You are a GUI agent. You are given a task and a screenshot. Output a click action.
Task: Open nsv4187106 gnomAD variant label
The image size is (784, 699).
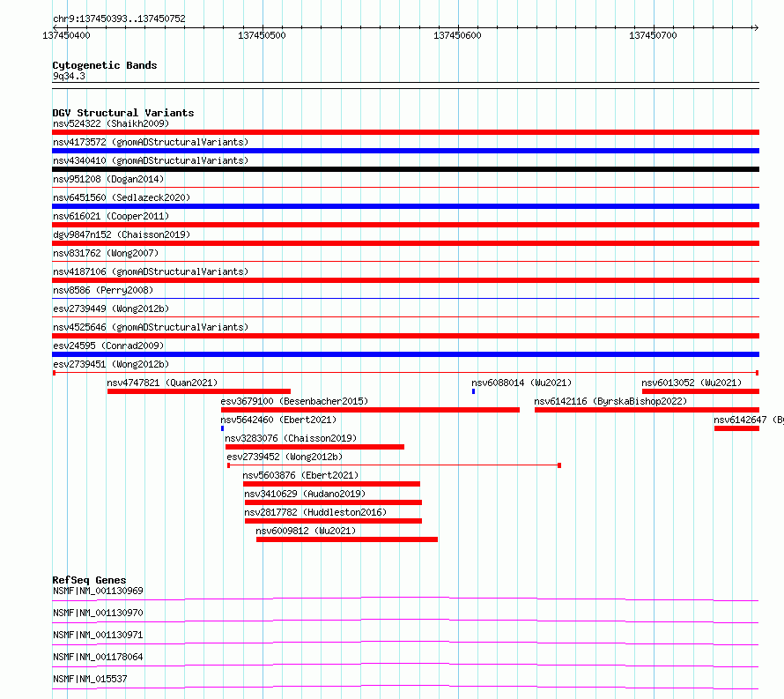pyautogui.click(x=151, y=271)
